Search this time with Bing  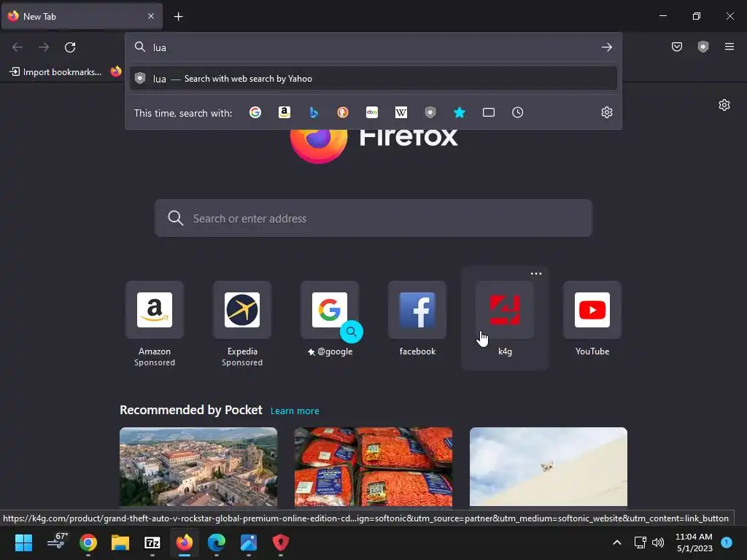tap(314, 112)
